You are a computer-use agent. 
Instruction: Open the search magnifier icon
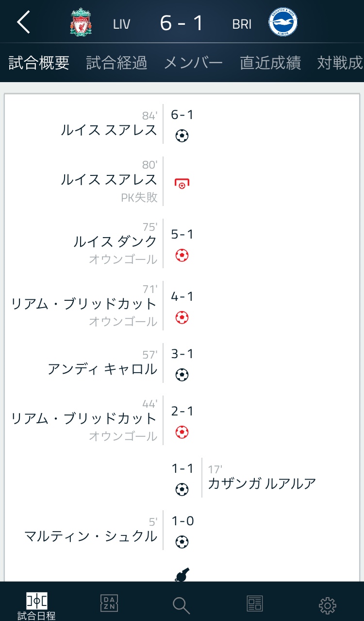[x=181, y=605]
